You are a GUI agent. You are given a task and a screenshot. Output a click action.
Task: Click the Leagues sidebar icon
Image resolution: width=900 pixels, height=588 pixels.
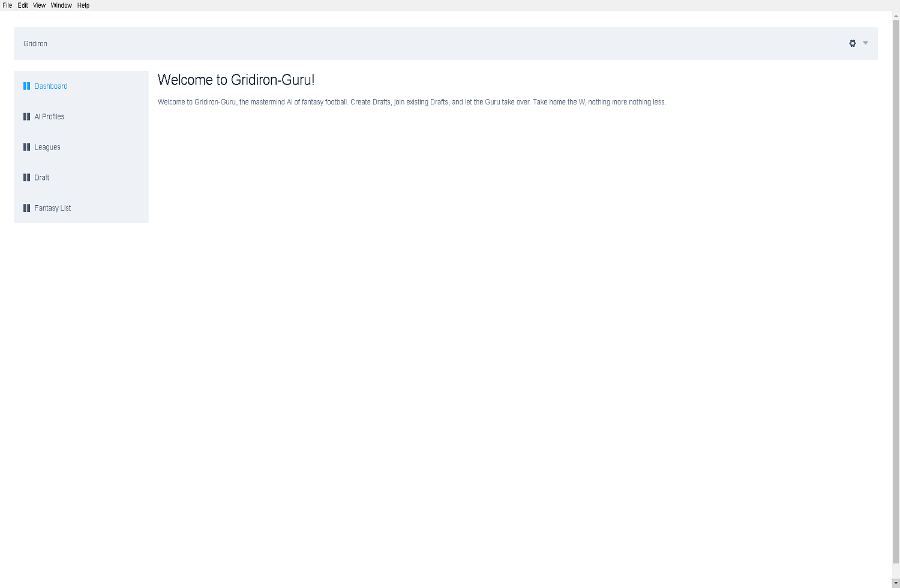tap(26, 147)
